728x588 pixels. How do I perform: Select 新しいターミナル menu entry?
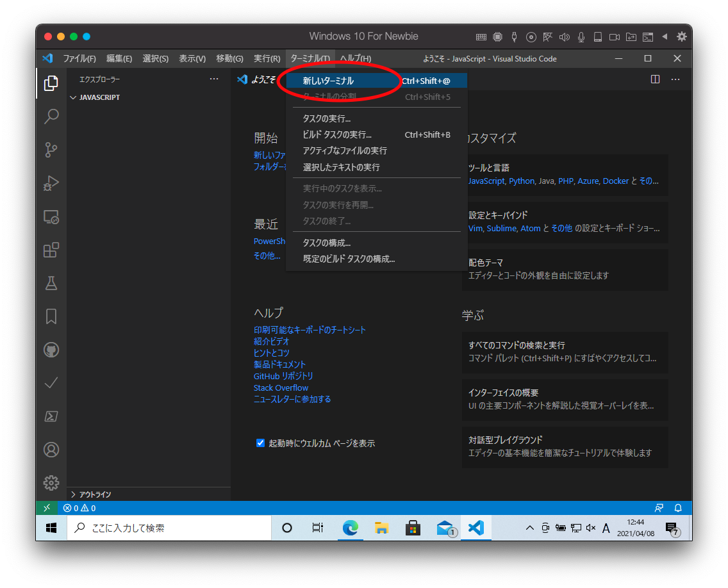377,81
